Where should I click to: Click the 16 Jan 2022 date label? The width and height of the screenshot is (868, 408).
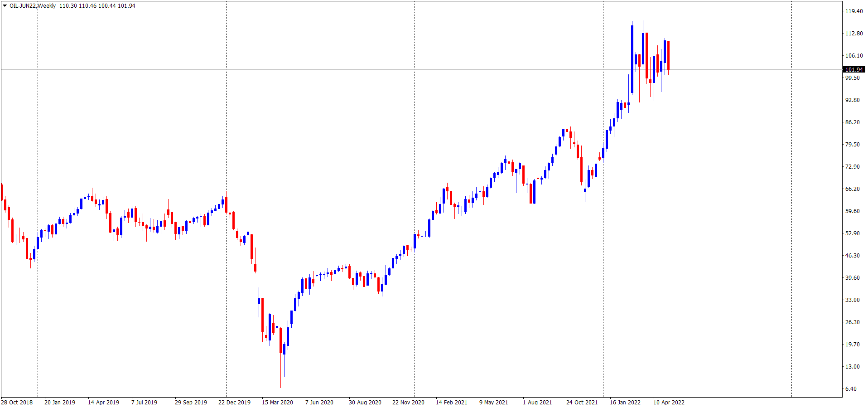tap(625, 403)
